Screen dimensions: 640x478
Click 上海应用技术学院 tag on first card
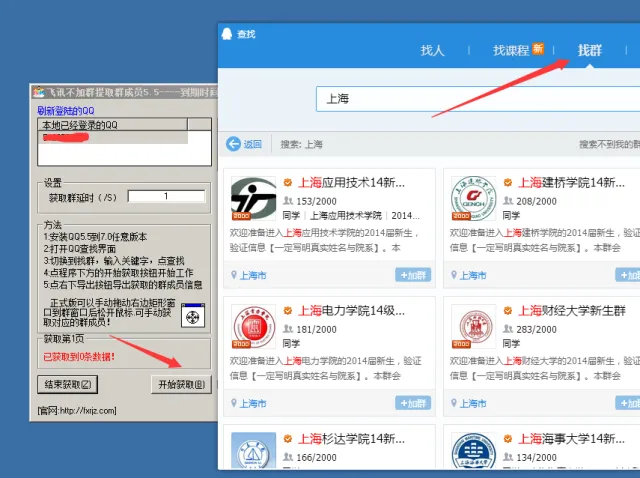346,215
